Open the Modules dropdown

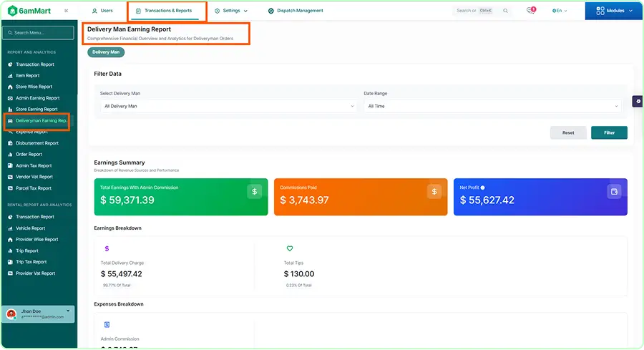pyautogui.click(x=614, y=11)
